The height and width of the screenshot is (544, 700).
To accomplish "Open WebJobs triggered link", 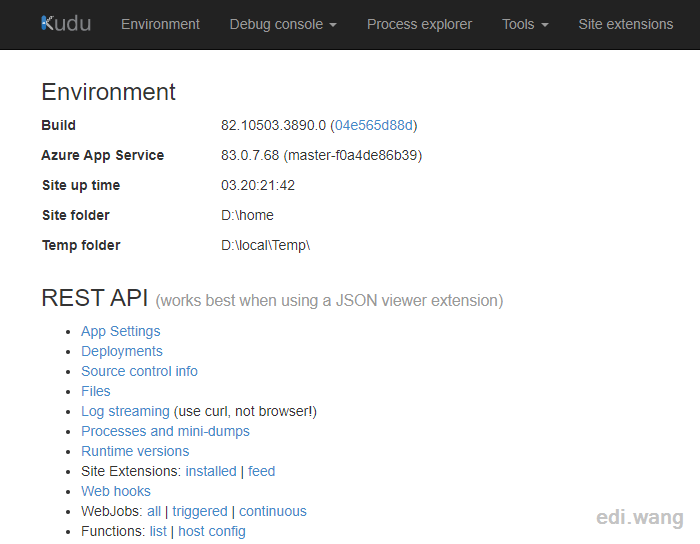I will click(x=200, y=511).
